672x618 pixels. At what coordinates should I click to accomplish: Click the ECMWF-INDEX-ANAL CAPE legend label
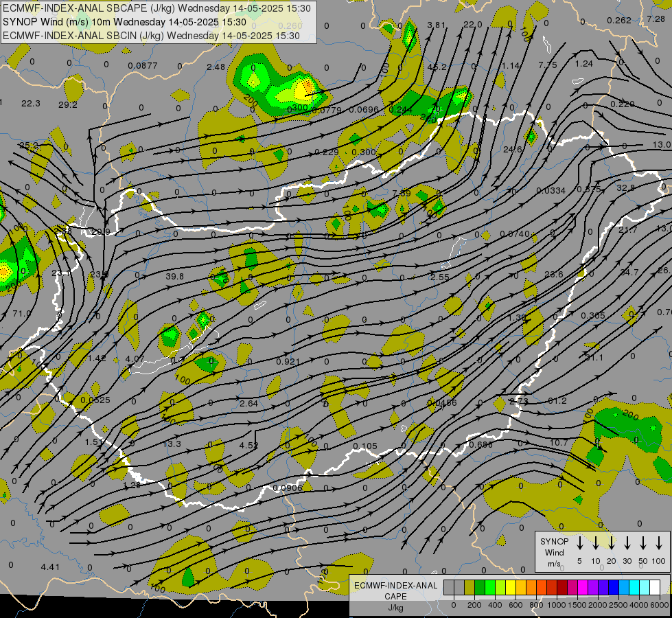pos(395,591)
